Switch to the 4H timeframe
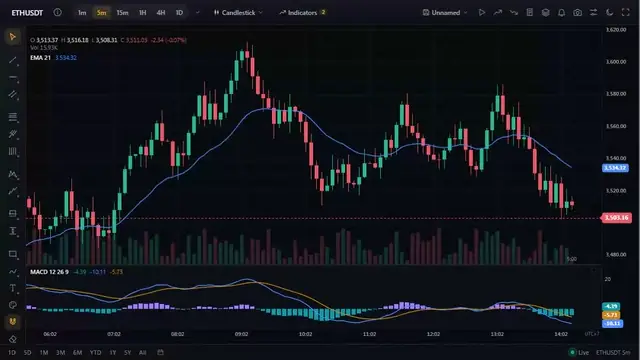This screenshot has height=360, width=640. 161,13
